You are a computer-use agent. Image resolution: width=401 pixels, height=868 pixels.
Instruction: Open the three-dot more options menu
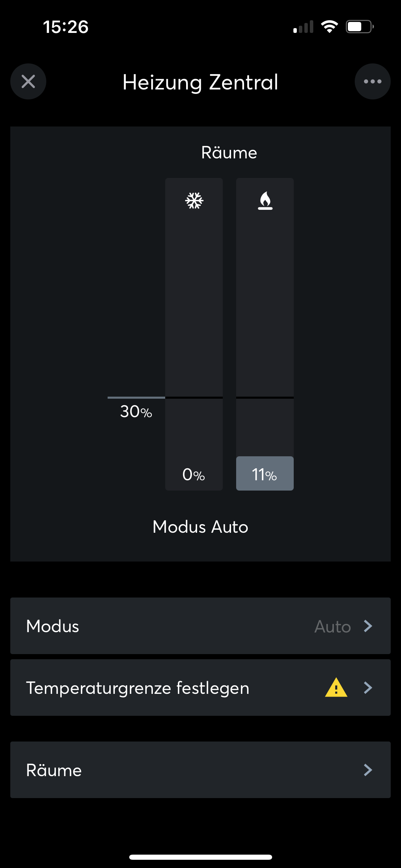[x=373, y=82]
